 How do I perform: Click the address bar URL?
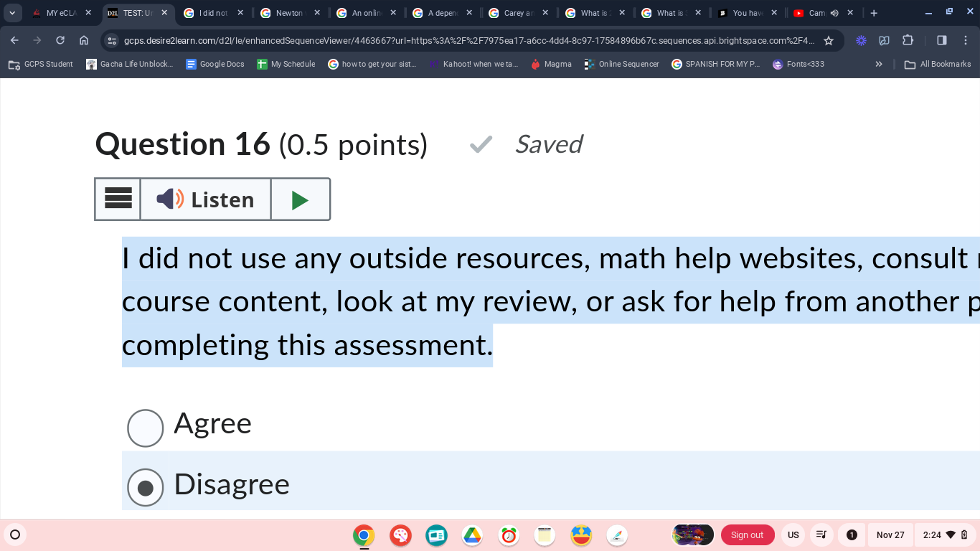coord(469,41)
